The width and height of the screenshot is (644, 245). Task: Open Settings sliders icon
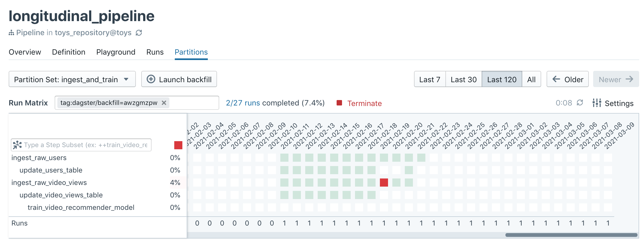click(x=597, y=103)
